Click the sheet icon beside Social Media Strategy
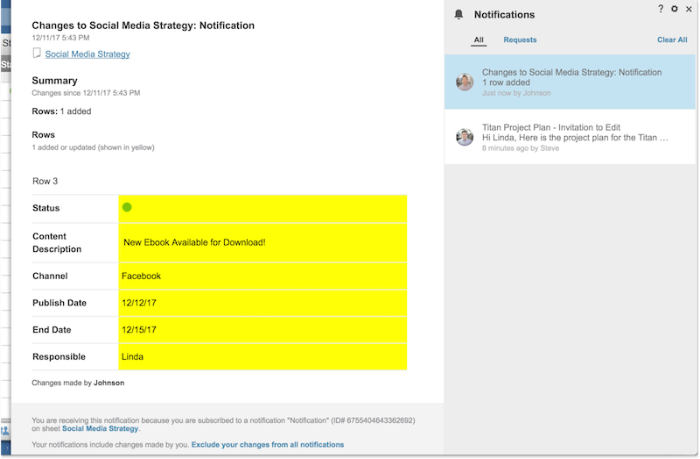Viewport: 700px width, 459px height. tap(37, 53)
